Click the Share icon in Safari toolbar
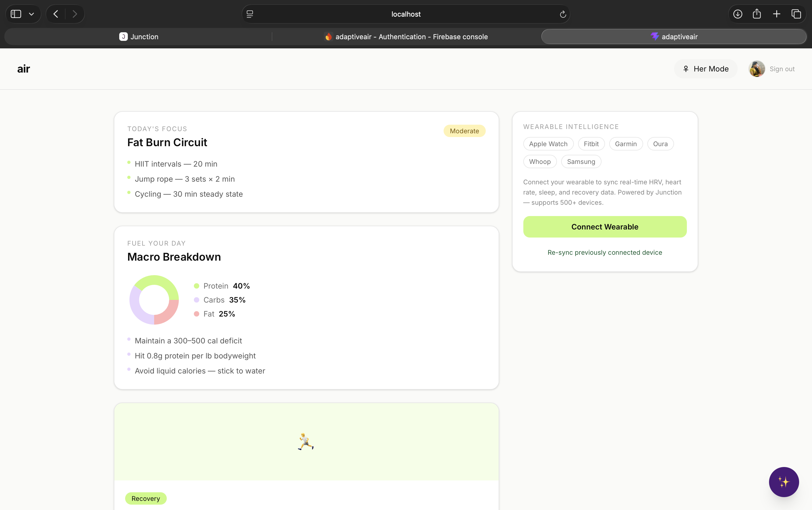The image size is (812, 510). coord(757,14)
